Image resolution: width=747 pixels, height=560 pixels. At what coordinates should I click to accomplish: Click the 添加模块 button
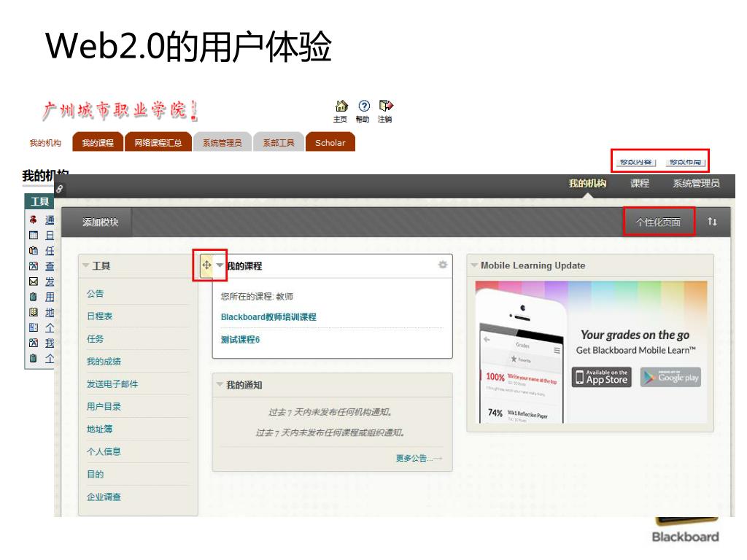click(100, 222)
